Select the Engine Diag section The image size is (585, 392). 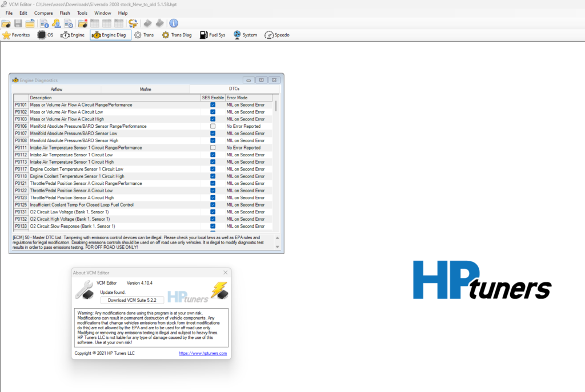tap(110, 35)
